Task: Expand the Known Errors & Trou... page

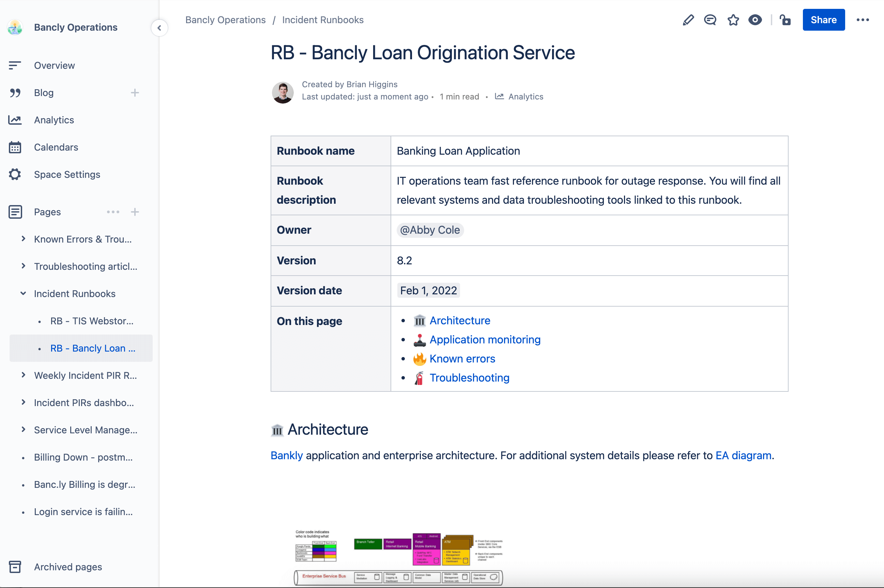Action: tap(24, 238)
